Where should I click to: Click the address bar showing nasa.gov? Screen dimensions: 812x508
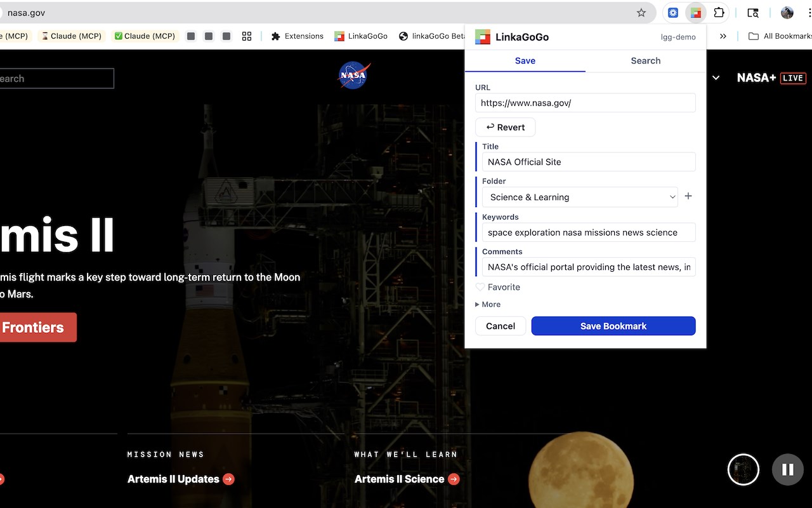(x=317, y=13)
